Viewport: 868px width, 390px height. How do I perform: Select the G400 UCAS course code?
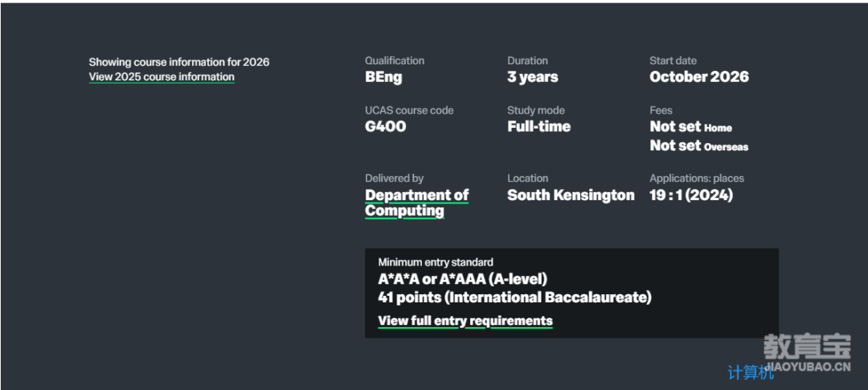pyautogui.click(x=386, y=127)
